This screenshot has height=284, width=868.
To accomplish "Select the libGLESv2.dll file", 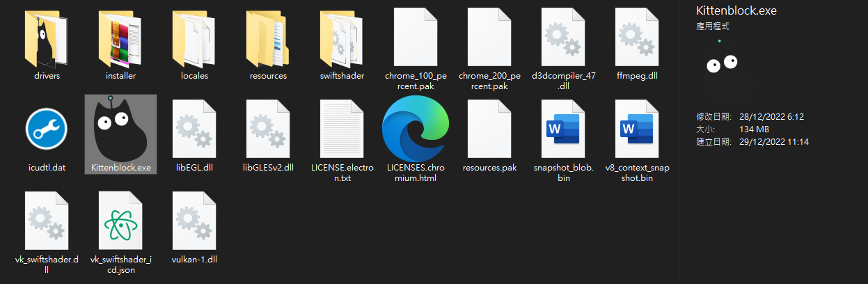I will point(268,130).
